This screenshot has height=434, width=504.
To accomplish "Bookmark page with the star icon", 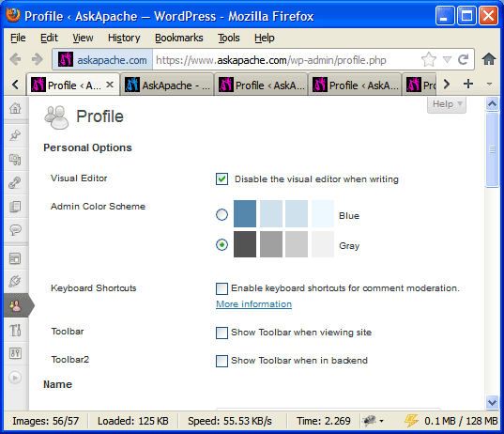I will pyautogui.click(x=429, y=59).
